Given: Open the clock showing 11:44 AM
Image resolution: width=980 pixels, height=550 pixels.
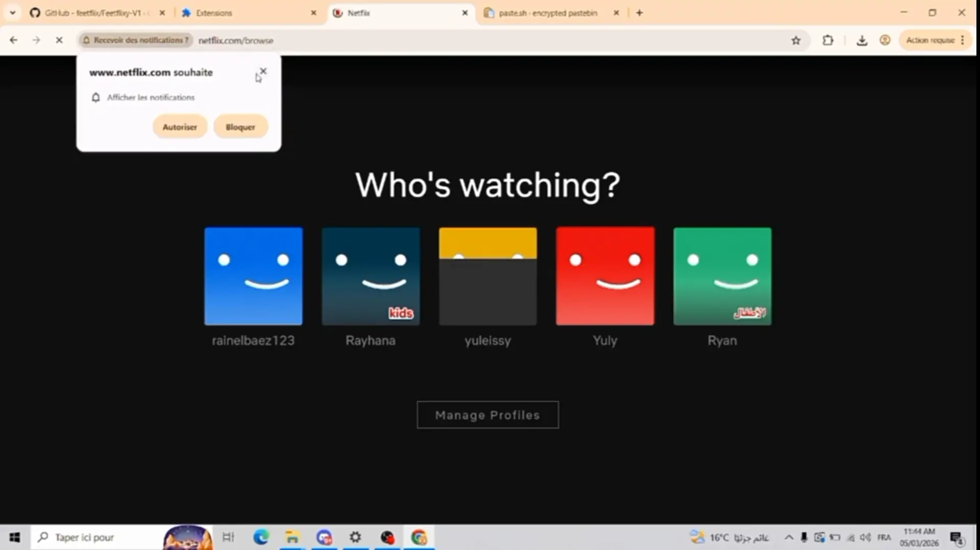Looking at the screenshot, I should (x=919, y=537).
